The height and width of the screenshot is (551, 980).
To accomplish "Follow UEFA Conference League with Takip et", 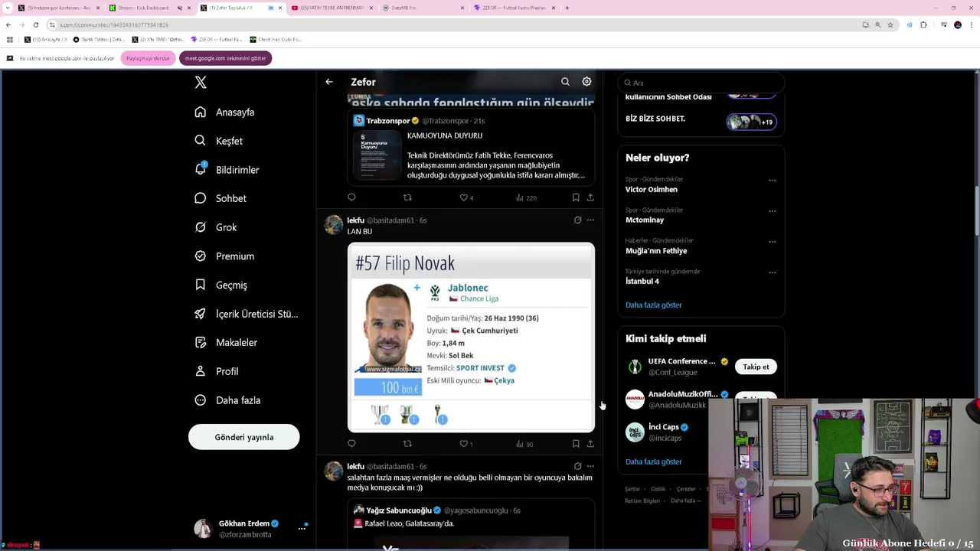I will (756, 367).
